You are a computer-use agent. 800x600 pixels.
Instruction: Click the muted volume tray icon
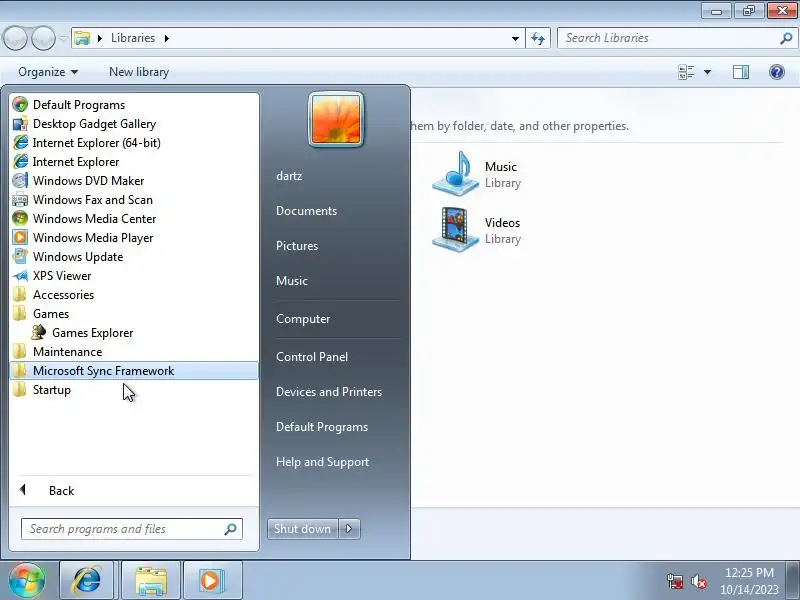699,581
